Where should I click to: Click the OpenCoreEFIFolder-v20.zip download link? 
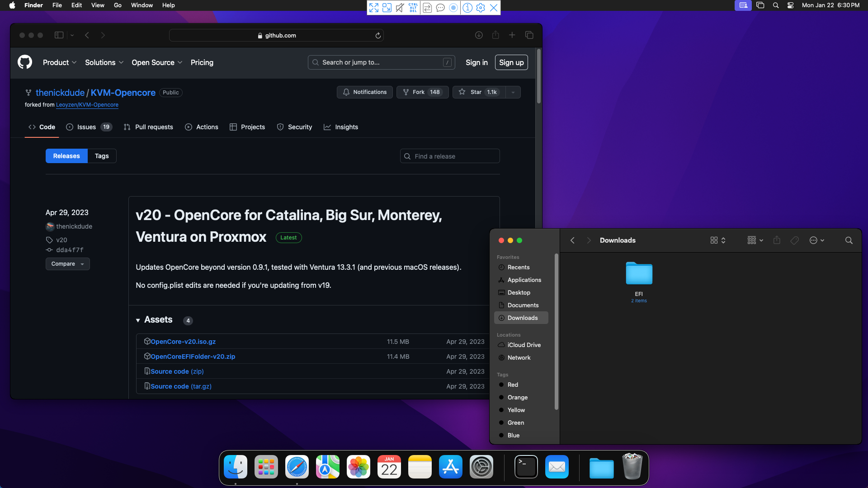193,357
